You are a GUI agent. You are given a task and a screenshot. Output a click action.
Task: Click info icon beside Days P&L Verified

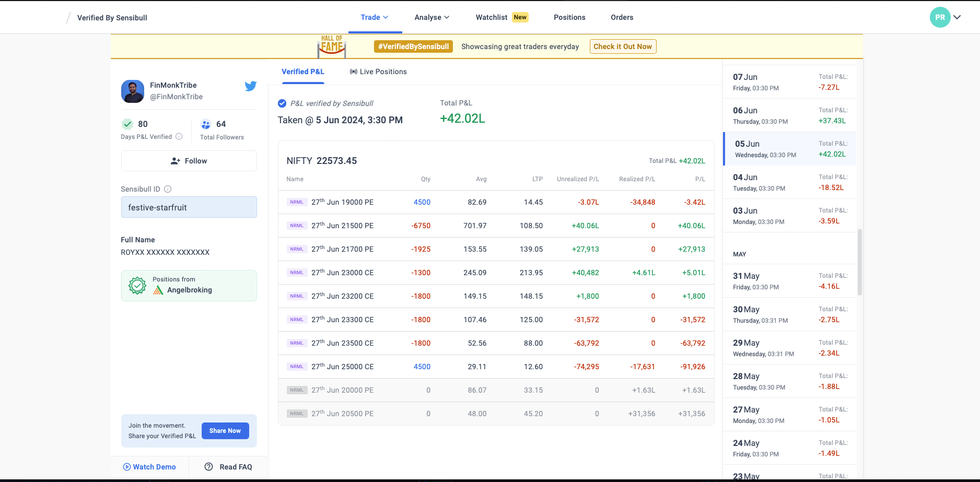(x=179, y=137)
